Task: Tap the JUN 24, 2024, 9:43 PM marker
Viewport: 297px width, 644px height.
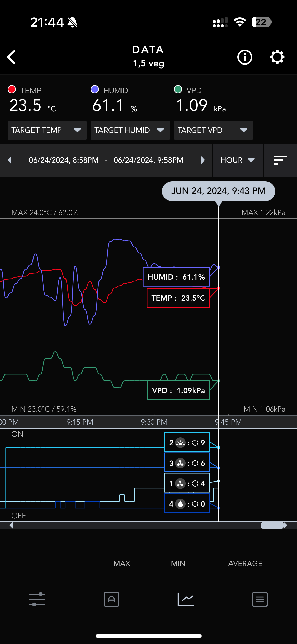Action: [218, 191]
